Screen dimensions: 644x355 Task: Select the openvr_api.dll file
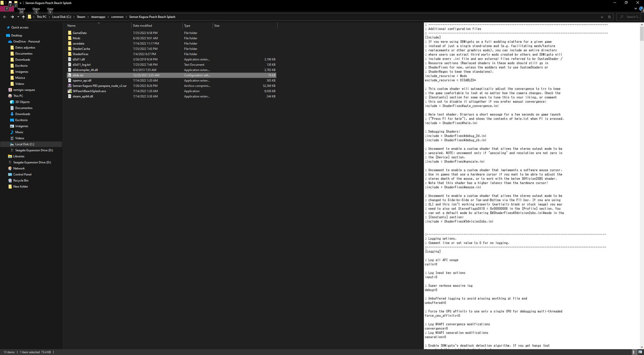tap(82, 81)
